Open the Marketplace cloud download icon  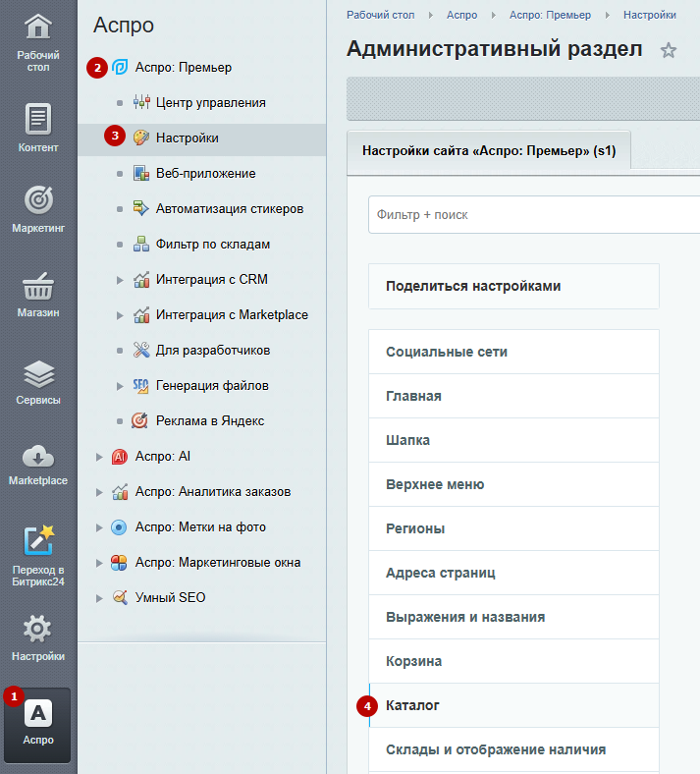pyautogui.click(x=38, y=457)
